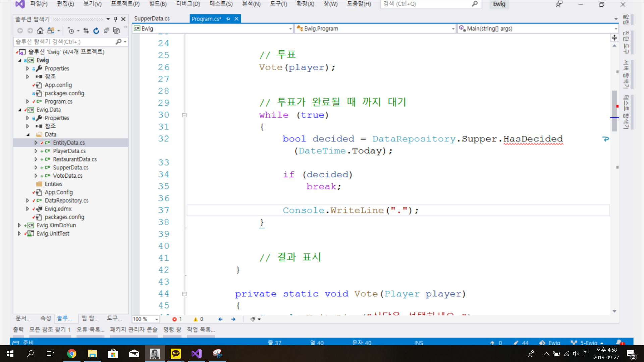Click the Sync with Active Document icon

pos(86,31)
